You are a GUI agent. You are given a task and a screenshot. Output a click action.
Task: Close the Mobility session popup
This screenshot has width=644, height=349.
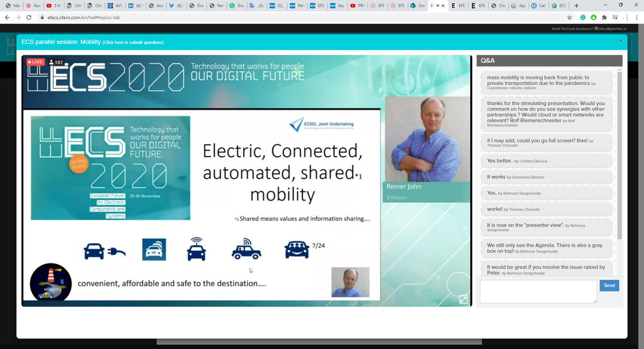click(x=621, y=41)
